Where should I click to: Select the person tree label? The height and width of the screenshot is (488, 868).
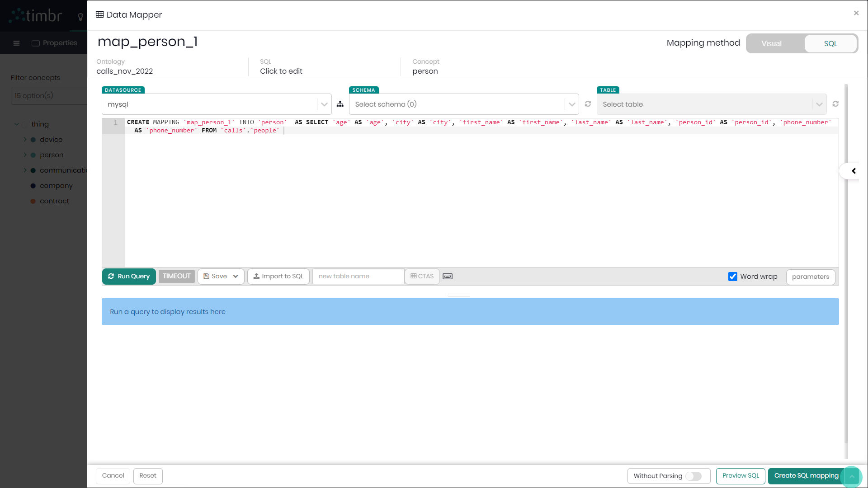(52, 155)
